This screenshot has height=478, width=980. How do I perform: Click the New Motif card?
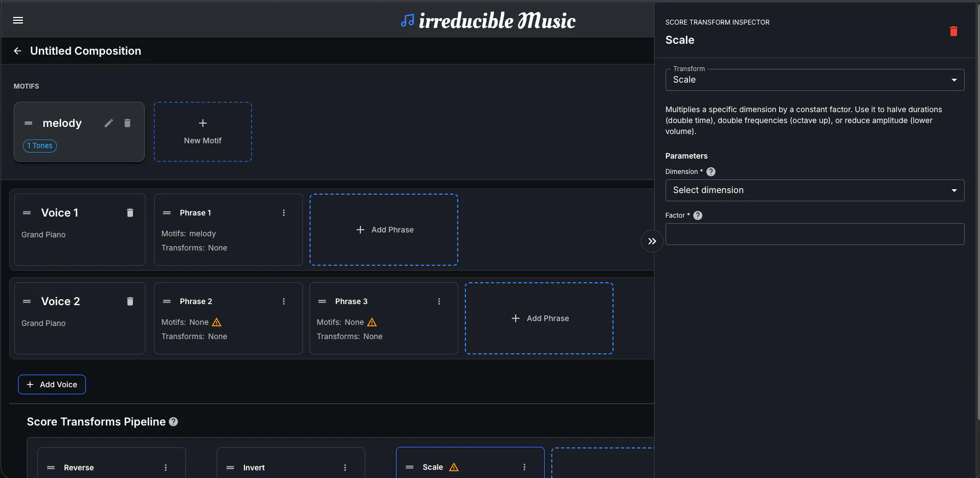[x=203, y=132]
